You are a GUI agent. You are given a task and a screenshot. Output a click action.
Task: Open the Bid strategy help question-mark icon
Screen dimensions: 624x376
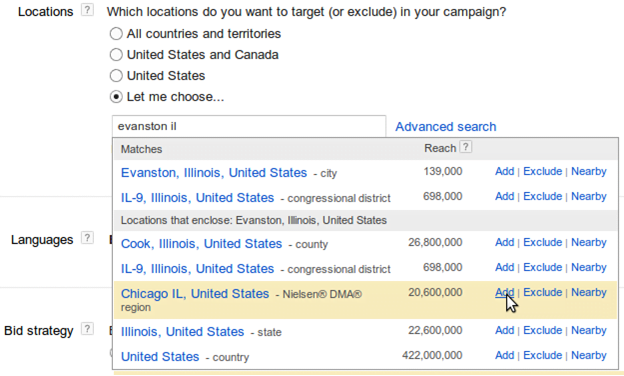(x=87, y=329)
